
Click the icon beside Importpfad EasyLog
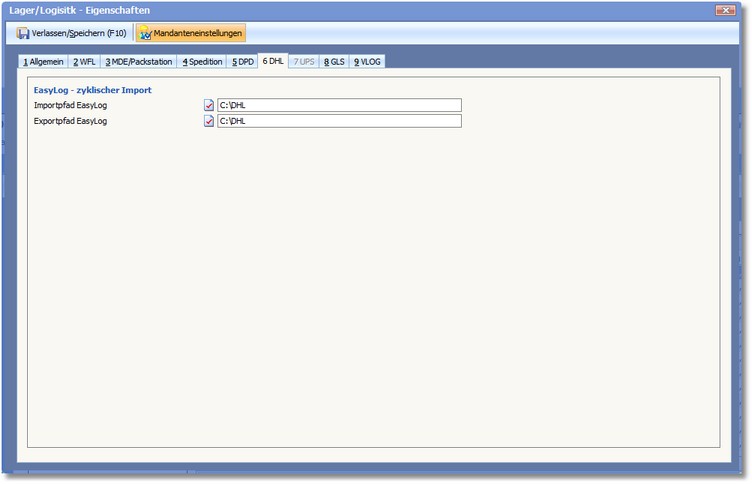coord(209,105)
